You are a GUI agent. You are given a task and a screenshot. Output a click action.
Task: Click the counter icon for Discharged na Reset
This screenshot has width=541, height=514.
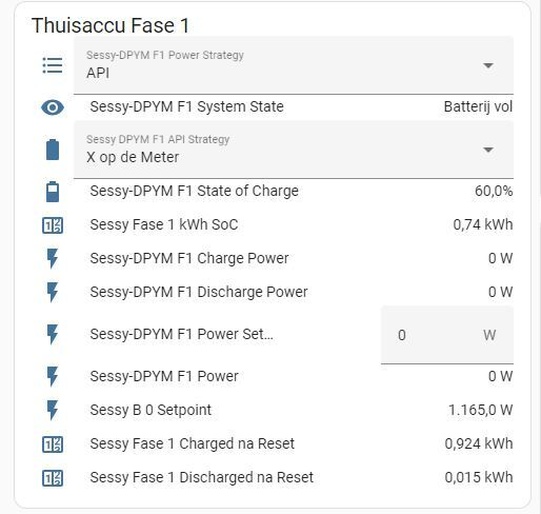click(52, 478)
